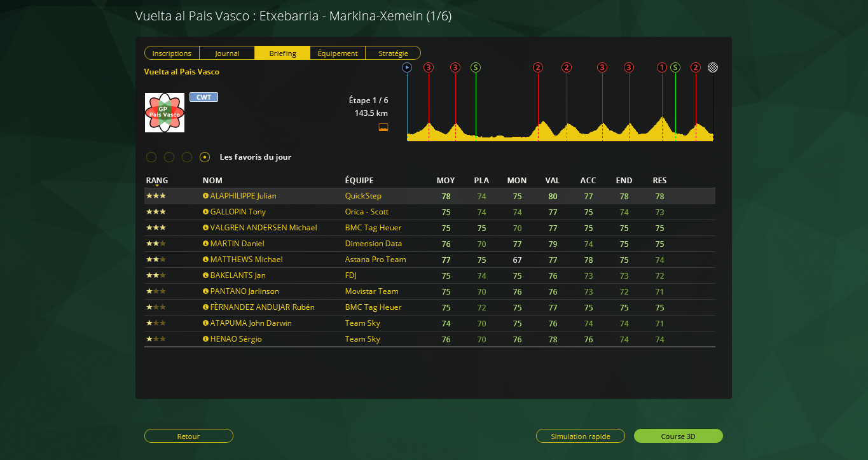
Task: Launch the Course 3D button
Action: point(679,436)
